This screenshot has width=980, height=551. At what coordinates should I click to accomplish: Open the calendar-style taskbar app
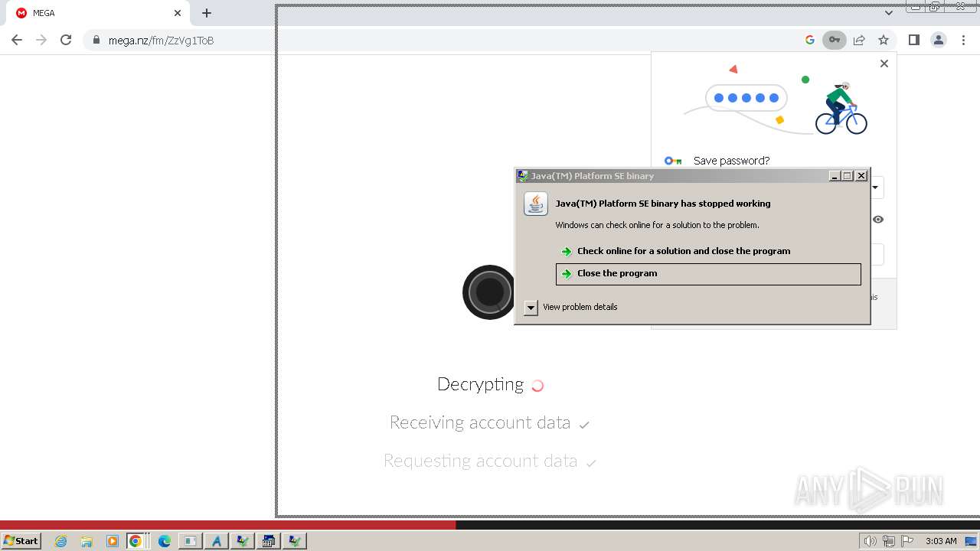pos(268,541)
